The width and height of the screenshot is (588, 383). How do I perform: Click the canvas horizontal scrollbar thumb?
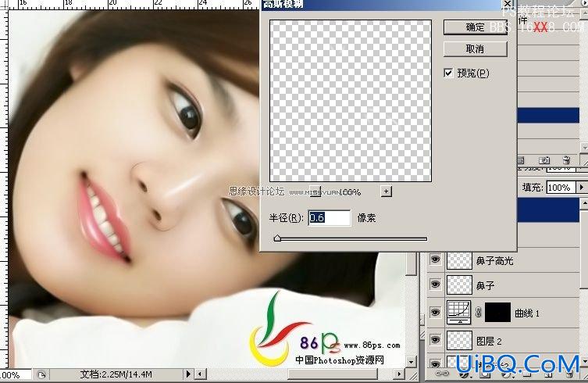pos(332,374)
